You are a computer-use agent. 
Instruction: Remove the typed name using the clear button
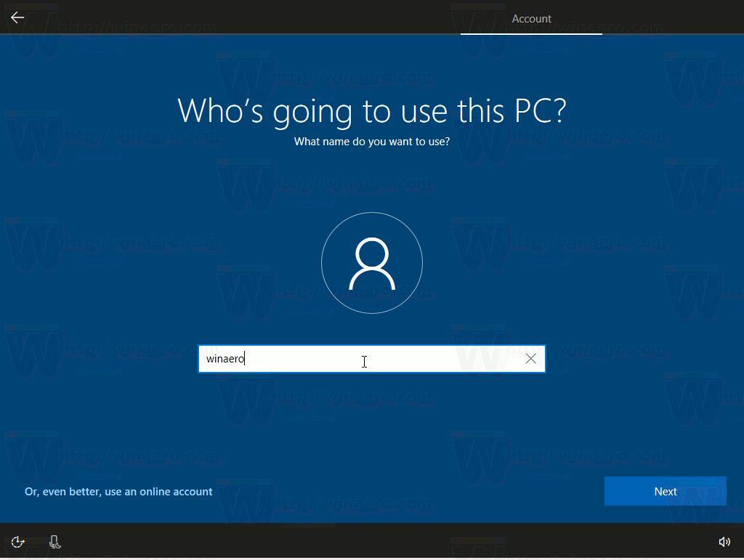click(530, 358)
